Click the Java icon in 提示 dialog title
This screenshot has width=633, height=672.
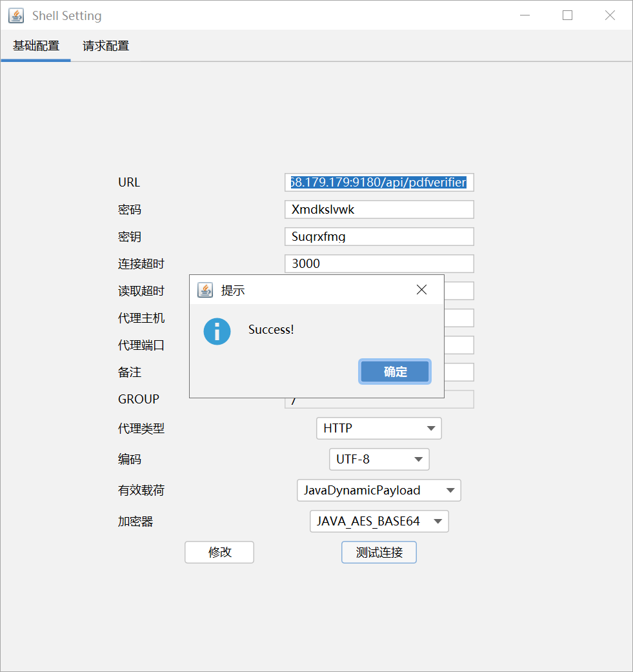tap(205, 290)
